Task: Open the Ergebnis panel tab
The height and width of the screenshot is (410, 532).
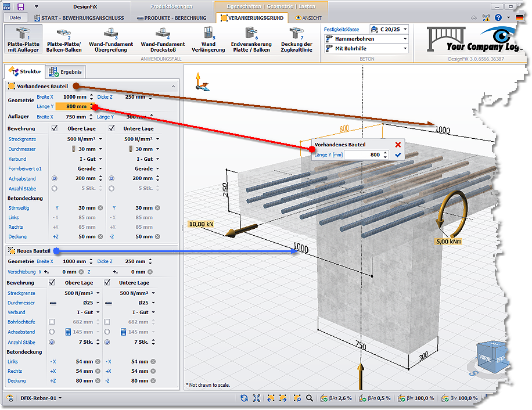Action: pyautogui.click(x=65, y=72)
